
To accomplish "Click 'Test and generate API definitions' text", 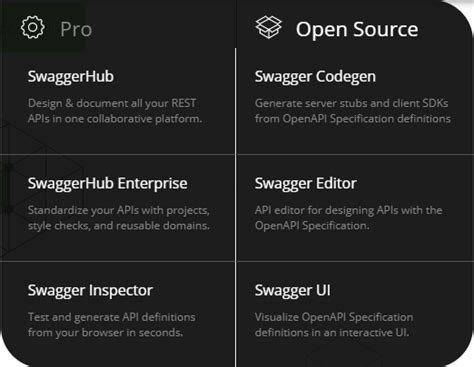I will coord(112,317).
